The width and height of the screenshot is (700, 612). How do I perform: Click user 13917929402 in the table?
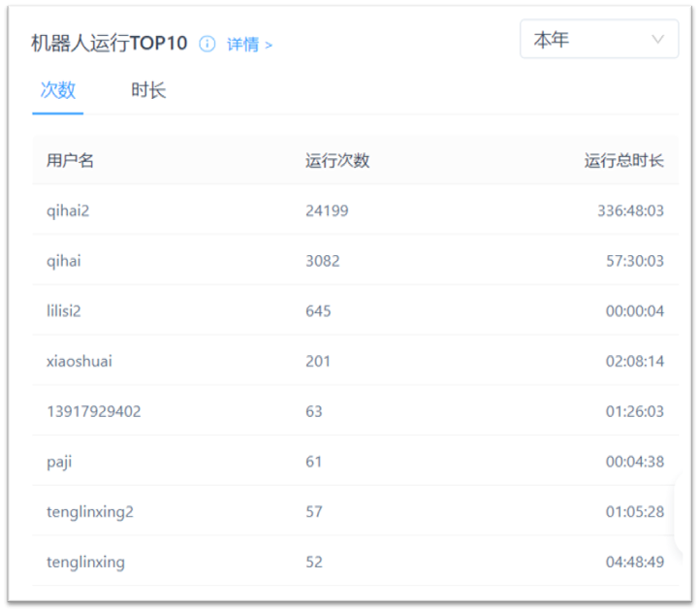pyautogui.click(x=93, y=411)
